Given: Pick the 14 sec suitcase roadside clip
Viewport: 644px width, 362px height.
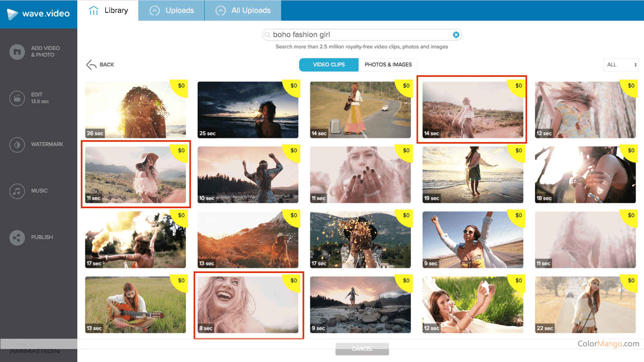Looking at the screenshot, I should pyautogui.click(x=360, y=110).
